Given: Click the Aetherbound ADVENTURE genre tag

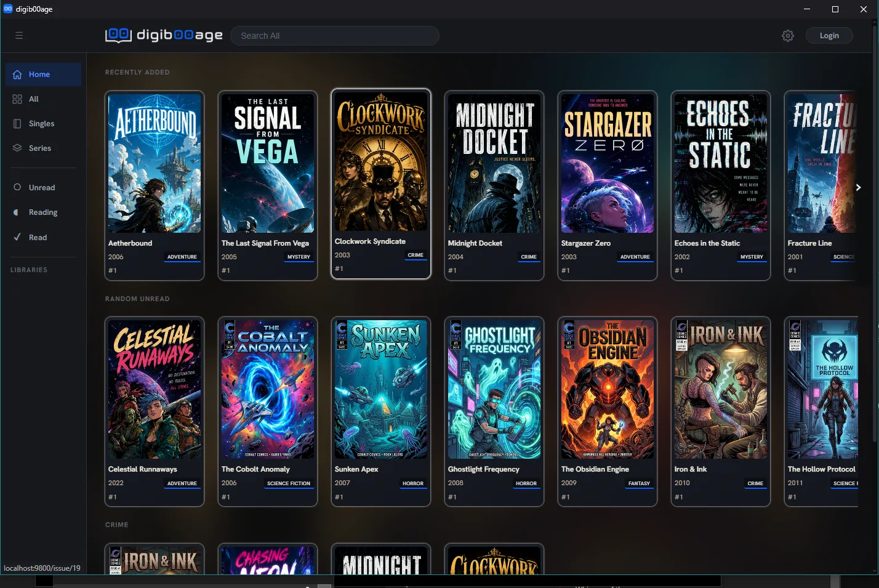Looking at the screenshot, I should (x=182, y=257).
